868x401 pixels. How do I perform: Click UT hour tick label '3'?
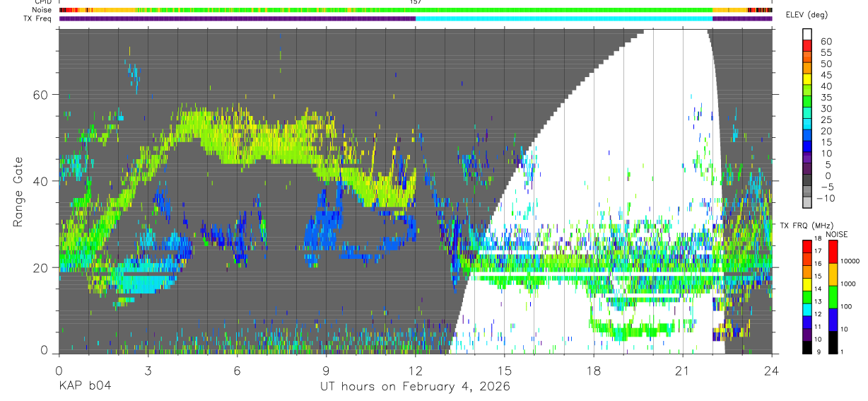coord(148,370)
